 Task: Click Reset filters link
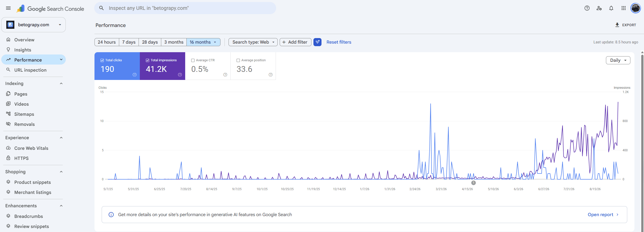click(x=339, y=42)
